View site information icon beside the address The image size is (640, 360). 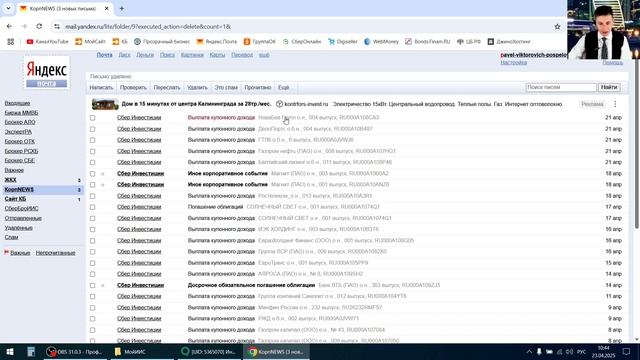click(57, 27)
